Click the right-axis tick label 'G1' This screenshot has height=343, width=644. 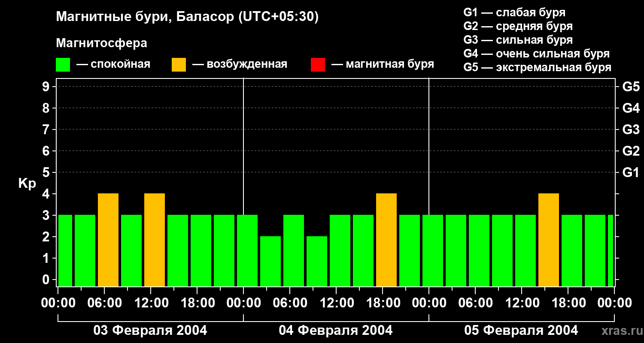(x=631, y=172)
